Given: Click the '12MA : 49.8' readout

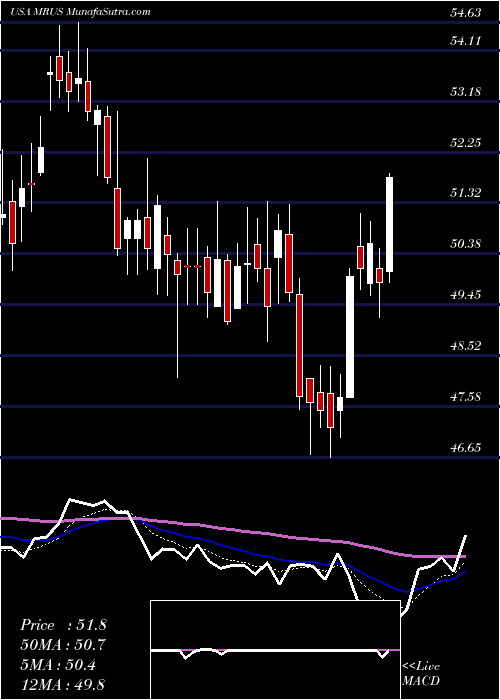Looking at the screenshot, I should pos(63,684).
